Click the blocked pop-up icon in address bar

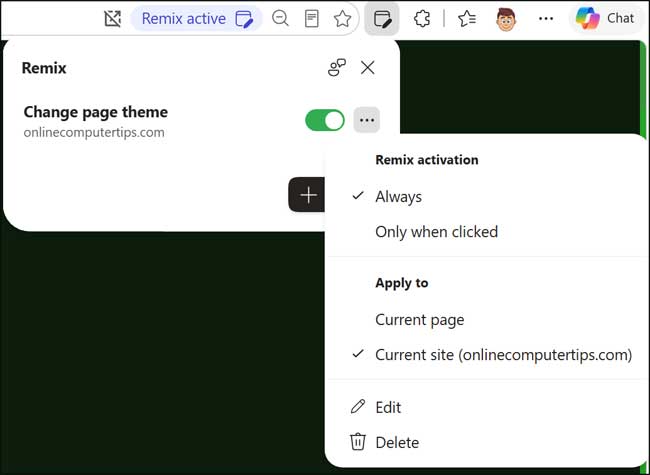tap(112, 19)
